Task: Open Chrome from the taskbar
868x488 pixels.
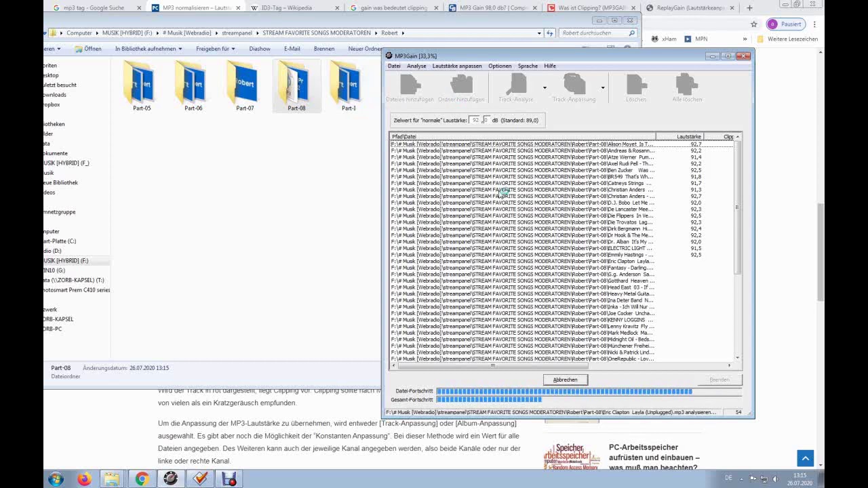Action: coord(142,479)
